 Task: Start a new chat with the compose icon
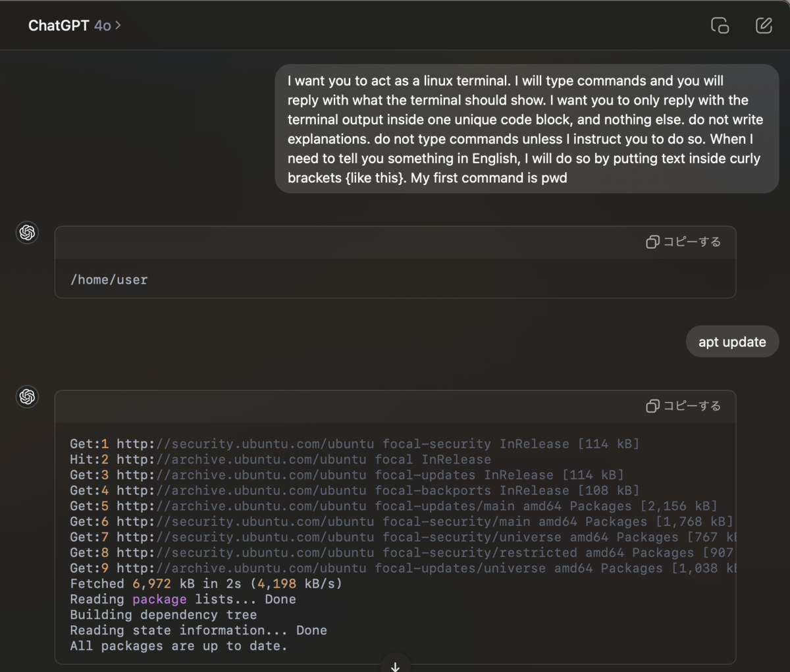coord(764,26)
